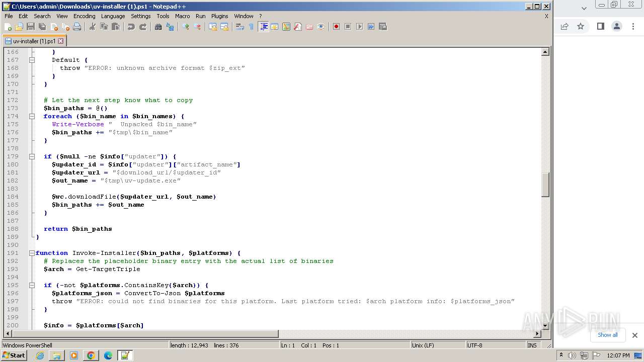Open Google Chrome from taskbar

point(91,355)
